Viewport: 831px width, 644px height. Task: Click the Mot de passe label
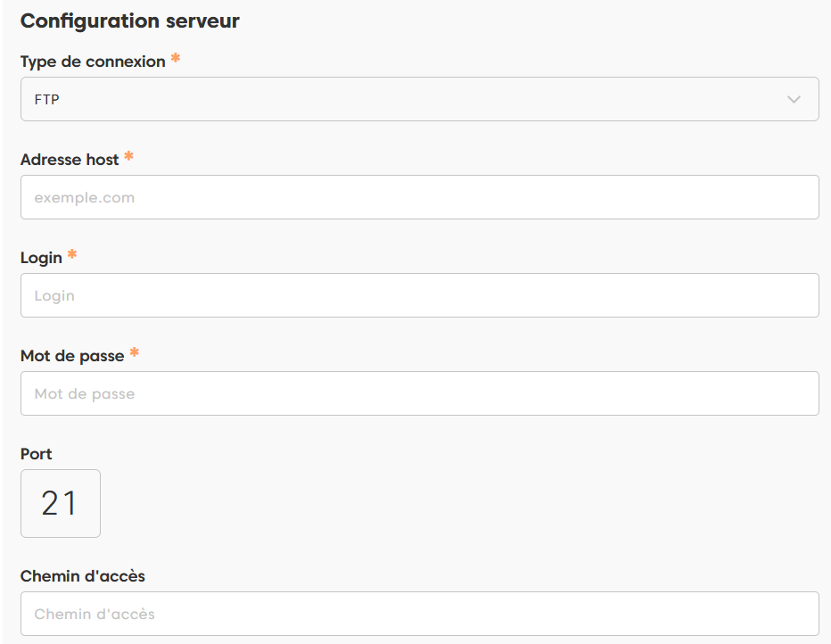click(72, 356)
